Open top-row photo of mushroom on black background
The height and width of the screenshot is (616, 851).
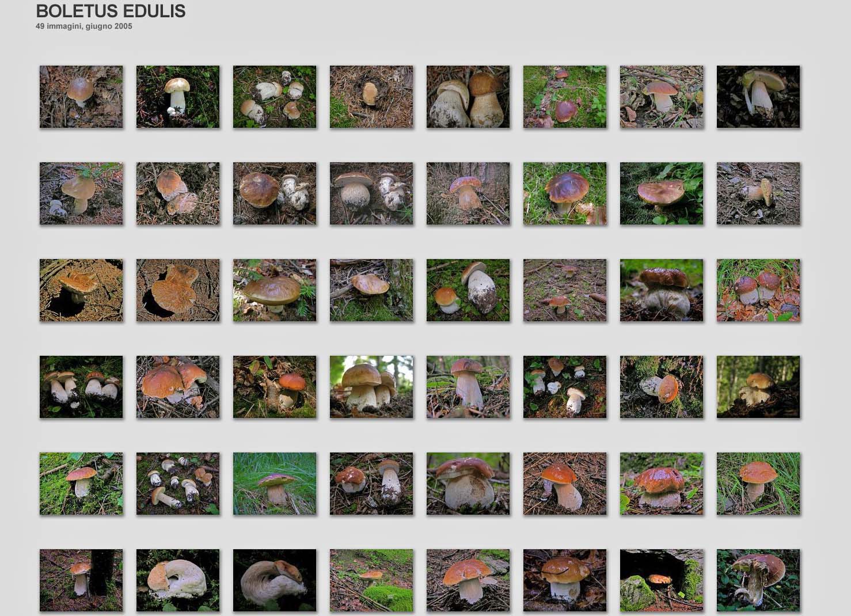point(758,97)
